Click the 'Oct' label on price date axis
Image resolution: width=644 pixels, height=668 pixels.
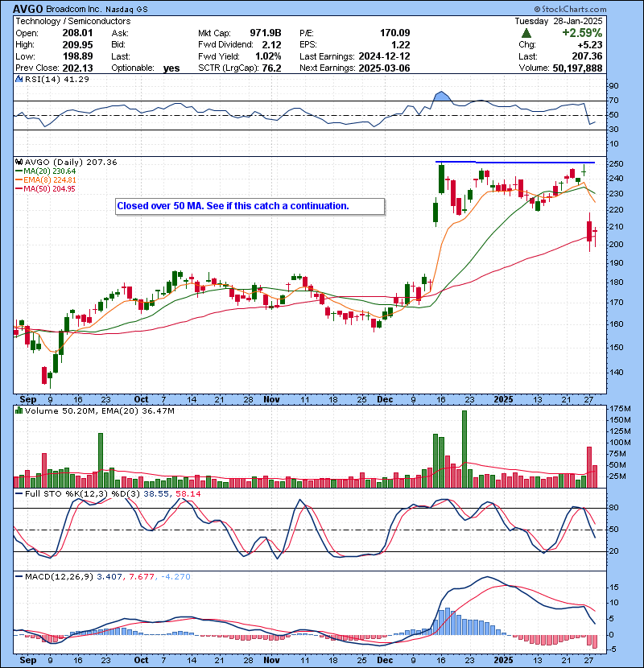(141, 400)
